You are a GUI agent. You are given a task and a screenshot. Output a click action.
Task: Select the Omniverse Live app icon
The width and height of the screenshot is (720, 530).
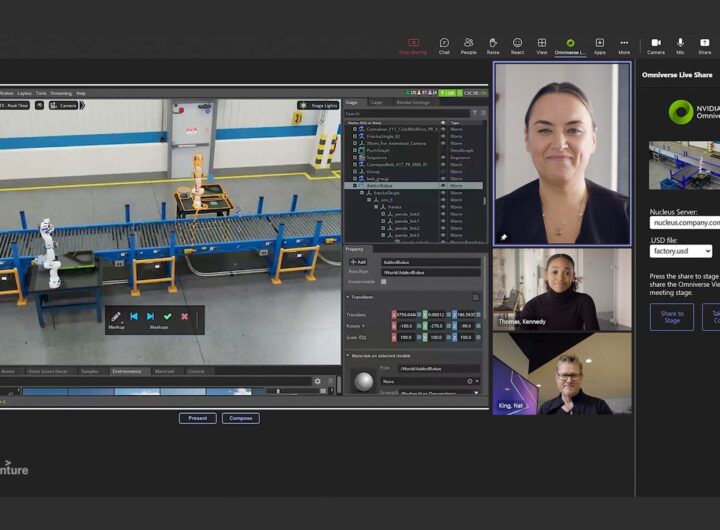[570, 43]
